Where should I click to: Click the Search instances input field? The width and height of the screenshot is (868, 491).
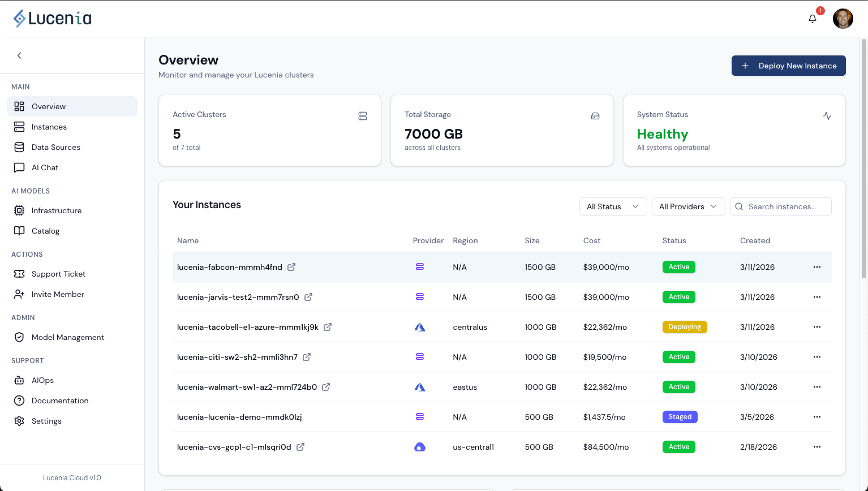tap(781, 206)
